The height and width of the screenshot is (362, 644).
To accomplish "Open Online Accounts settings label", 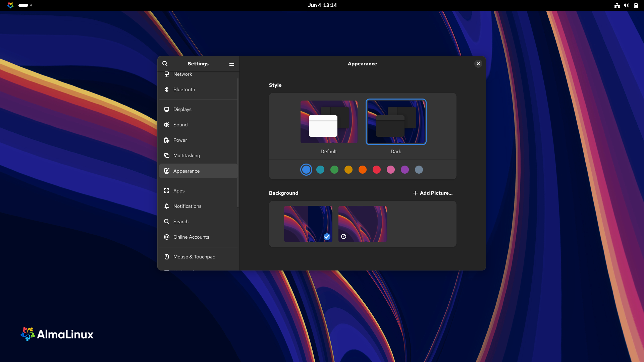I will (x=191, y=237).
